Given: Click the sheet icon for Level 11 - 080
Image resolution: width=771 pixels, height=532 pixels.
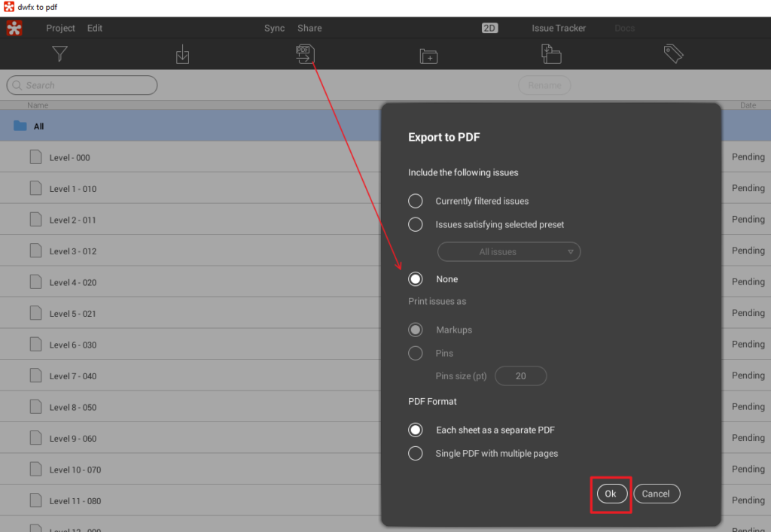Looking at the screenshot, I should tap(35, 500).
